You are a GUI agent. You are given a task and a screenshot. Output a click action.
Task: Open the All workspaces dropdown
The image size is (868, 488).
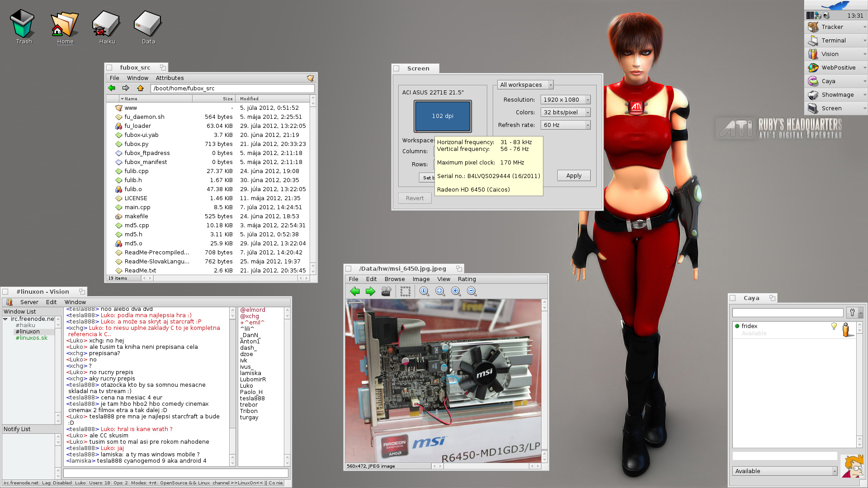pos(525,85)
